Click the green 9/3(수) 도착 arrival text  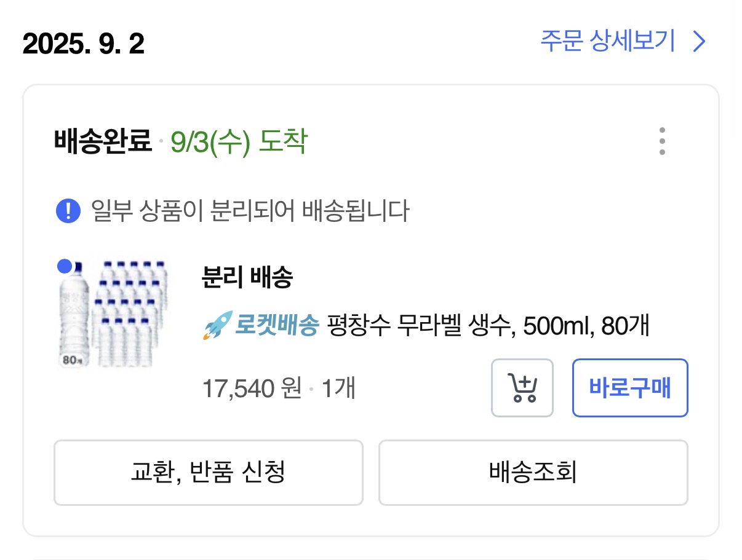coord(238,143)
